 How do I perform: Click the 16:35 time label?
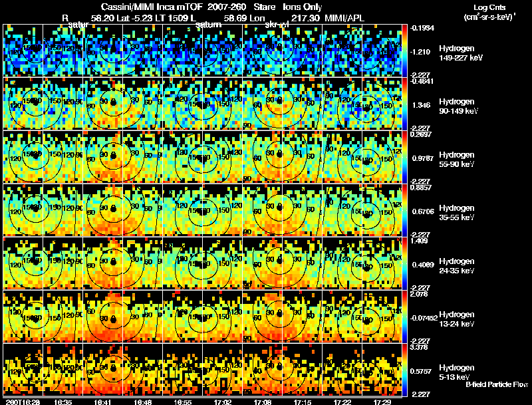[x=63, y=402]
